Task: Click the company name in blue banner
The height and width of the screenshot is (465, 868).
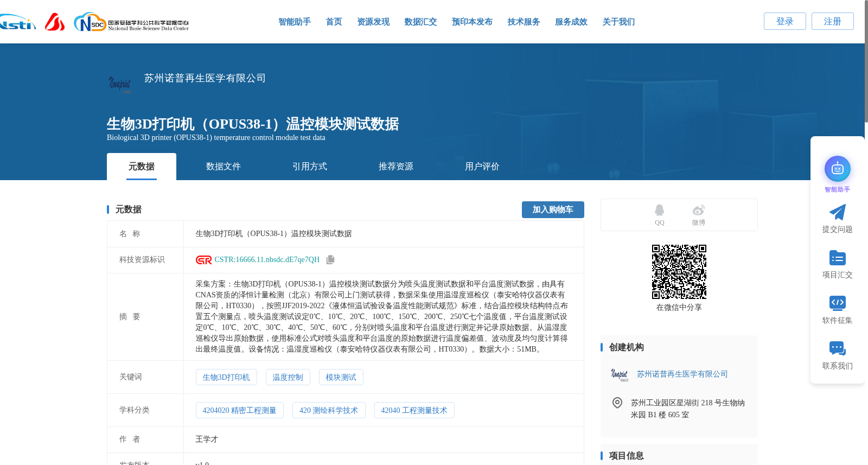Action: pyautogui.click(x=205, y=78)
